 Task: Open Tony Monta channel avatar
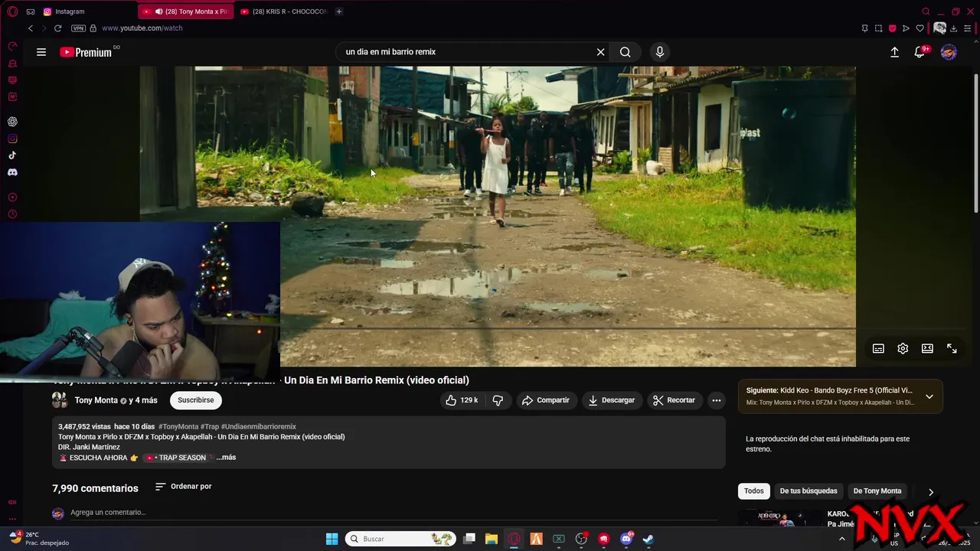(60, 400)
